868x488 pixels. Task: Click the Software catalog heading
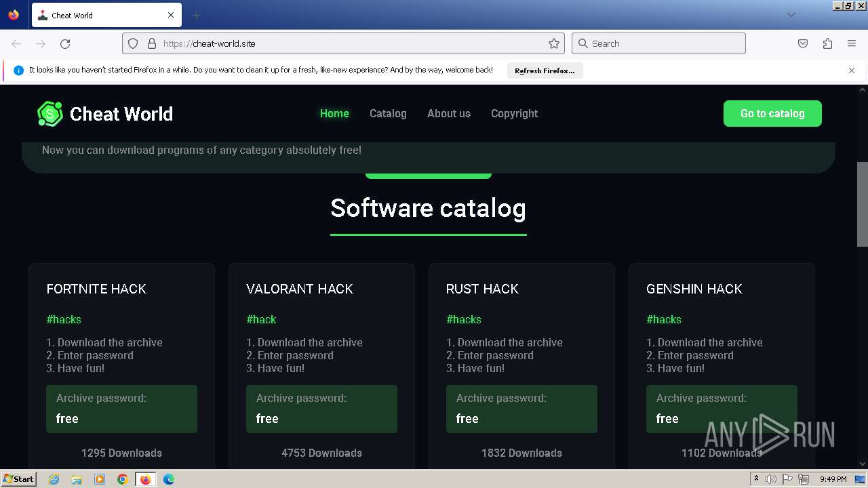pyautogui.click(x=428, y=208)
